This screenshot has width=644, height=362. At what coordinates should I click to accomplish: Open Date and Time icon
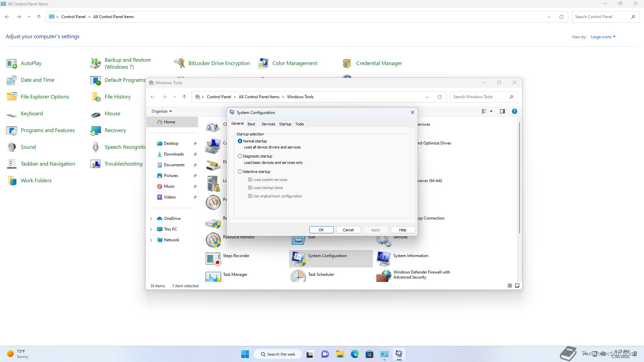coord(12,80)
